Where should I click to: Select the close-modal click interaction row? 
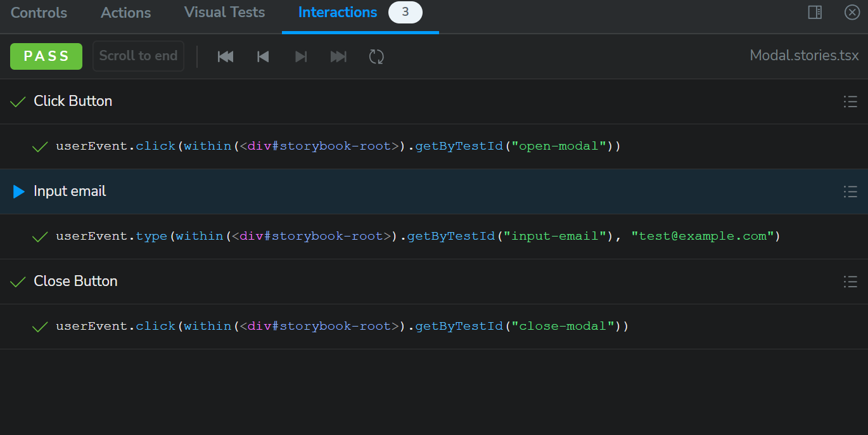434,327
